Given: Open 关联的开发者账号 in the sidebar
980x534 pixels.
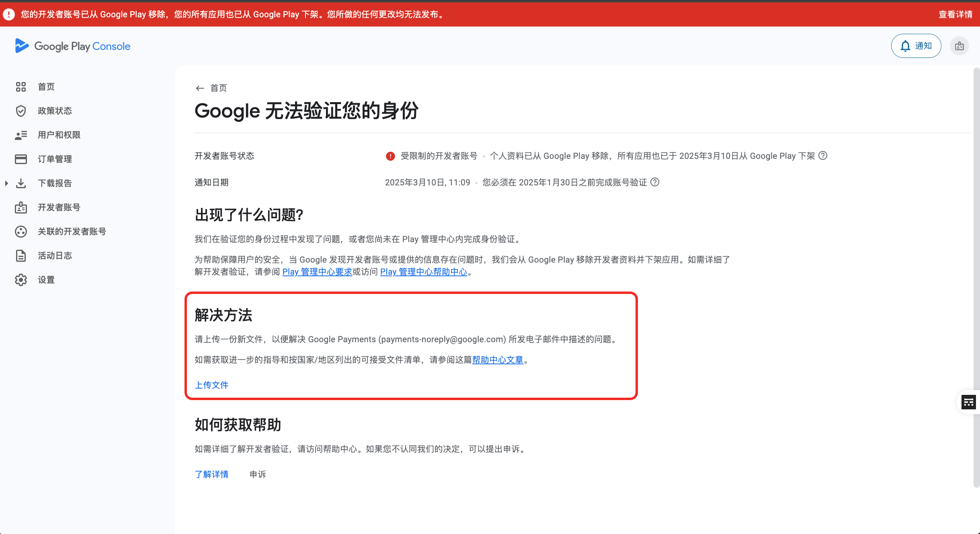Looking at the screenshot, I should point(21,231).
